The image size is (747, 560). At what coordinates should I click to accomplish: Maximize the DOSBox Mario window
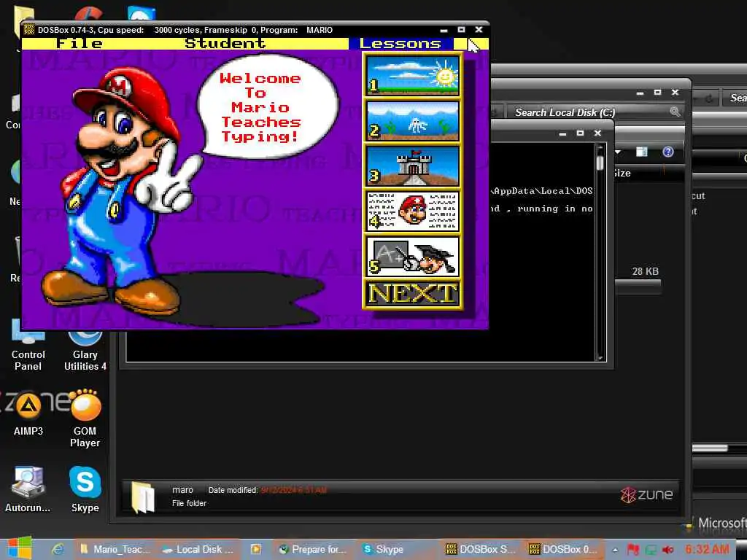pyautogui.click(x=461, y=29)
